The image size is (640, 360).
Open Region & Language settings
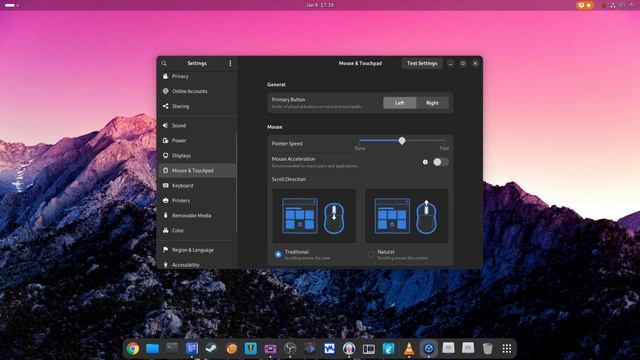pos(197,250)
